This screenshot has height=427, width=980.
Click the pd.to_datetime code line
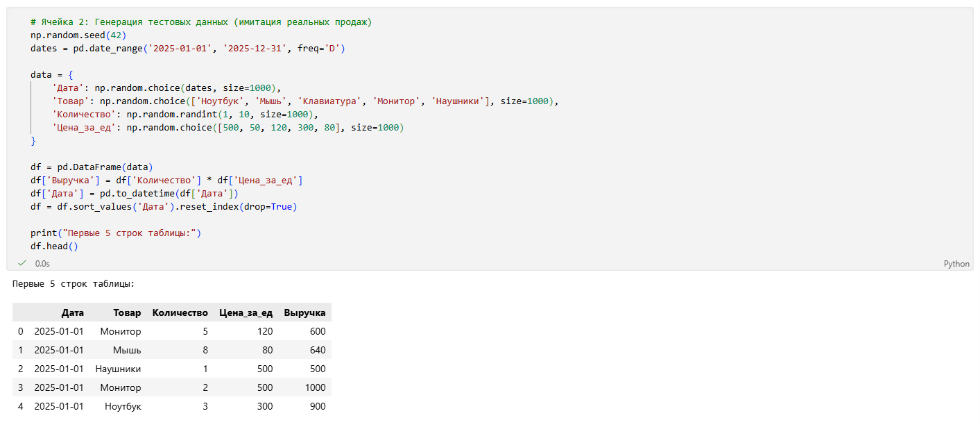(135, 194)
